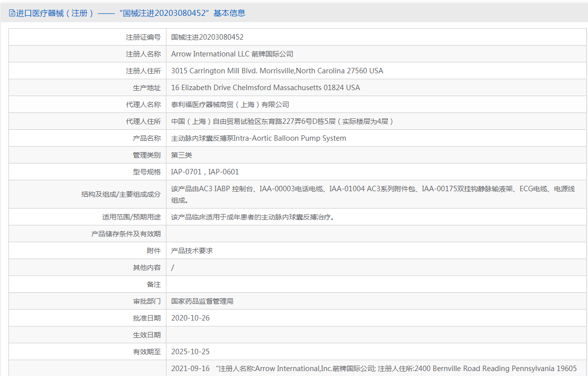Click the 生效日期 label
The image size is (588, 376).
point(147,335)
